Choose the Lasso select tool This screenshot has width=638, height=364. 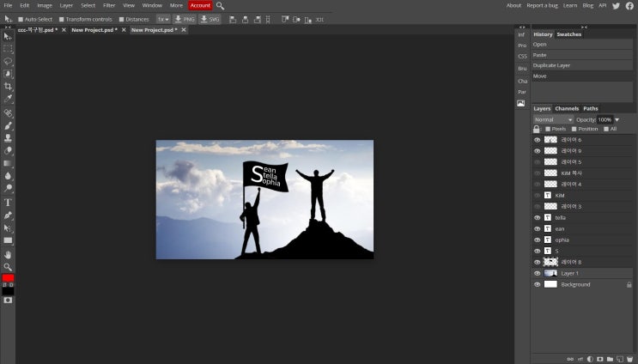[8, 62]
